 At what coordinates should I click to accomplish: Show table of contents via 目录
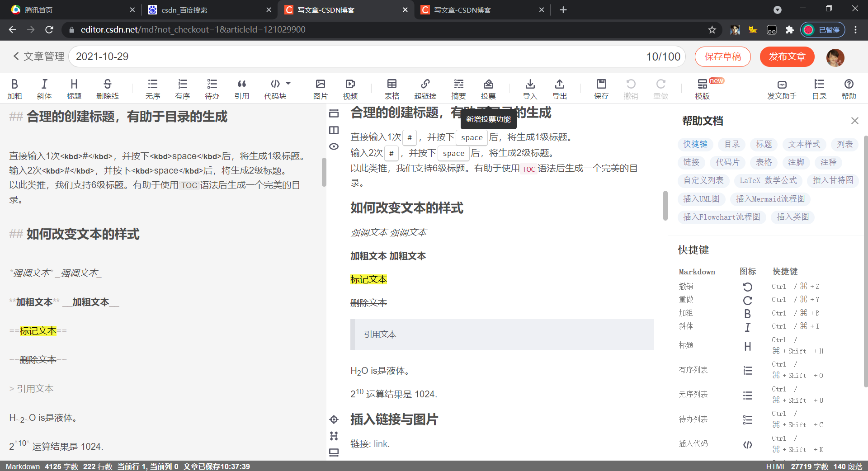(819, 89)
